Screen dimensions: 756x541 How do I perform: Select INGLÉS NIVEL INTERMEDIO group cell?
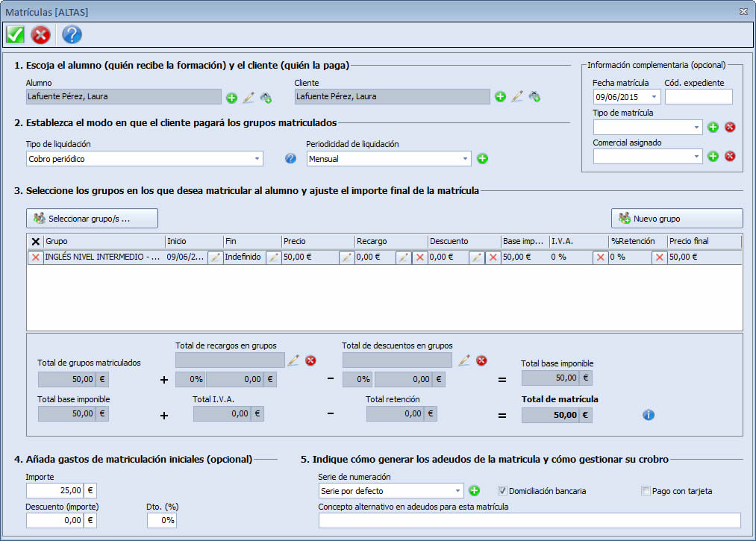click(x=104, y=257)
